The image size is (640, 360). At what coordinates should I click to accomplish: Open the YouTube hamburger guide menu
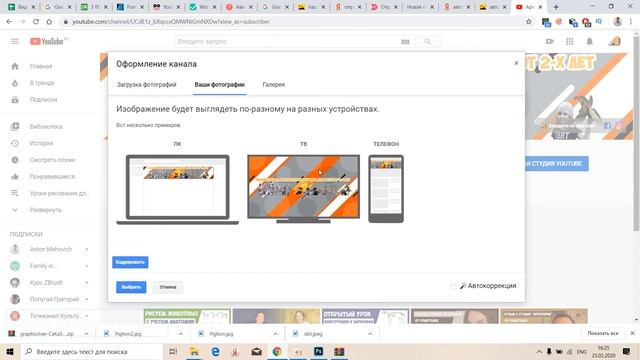click(15, 41)
